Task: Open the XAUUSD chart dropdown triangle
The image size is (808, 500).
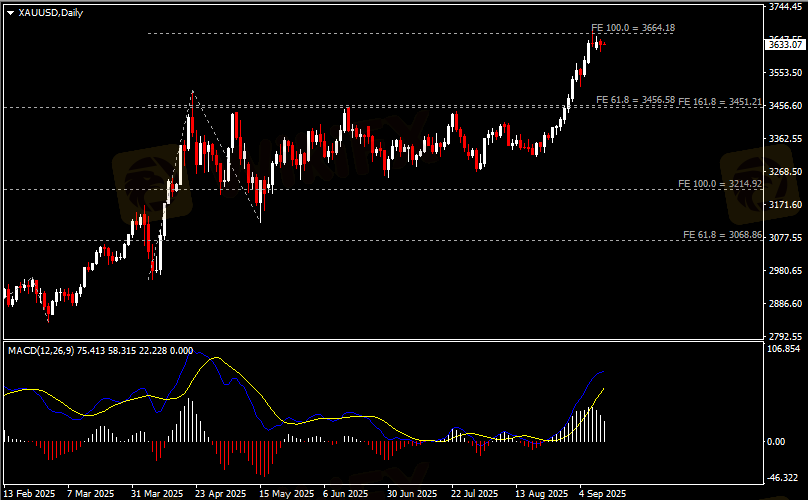Action: [x=10, y=13]
